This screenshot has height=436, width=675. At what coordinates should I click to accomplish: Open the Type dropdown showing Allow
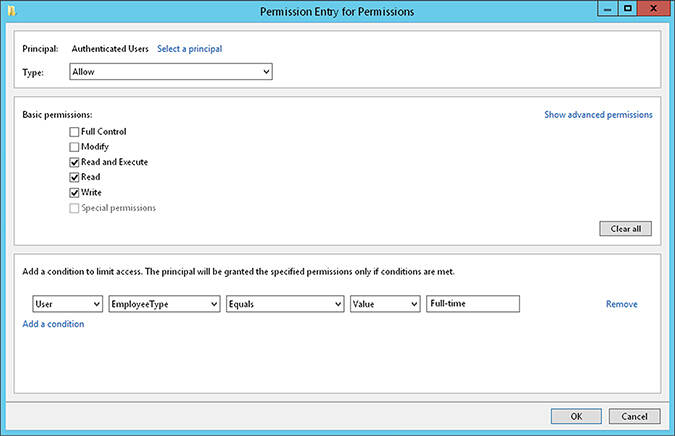(x=171, y=71)
